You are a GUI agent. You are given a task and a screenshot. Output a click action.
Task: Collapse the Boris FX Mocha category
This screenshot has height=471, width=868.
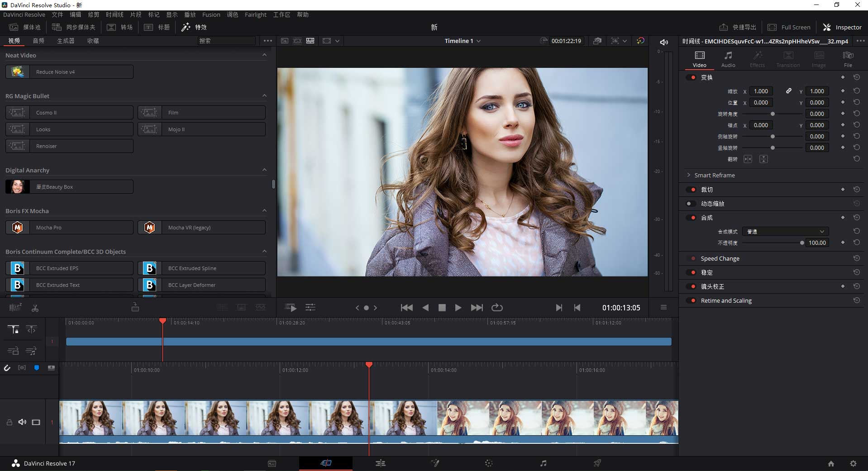[264, 210]
